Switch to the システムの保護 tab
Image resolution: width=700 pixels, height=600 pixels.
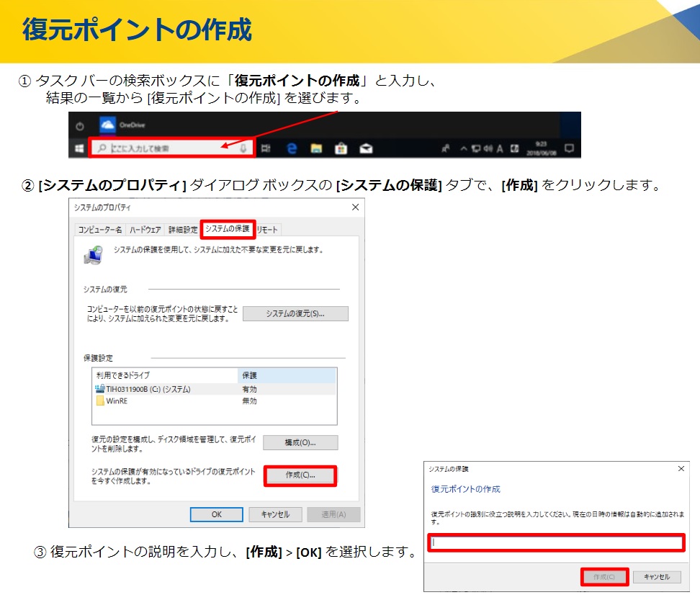pyautogui.click(x=227, y=229)
